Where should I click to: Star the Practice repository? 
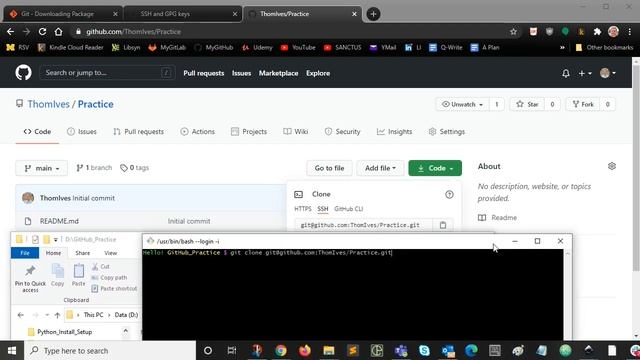pos(527,104)
